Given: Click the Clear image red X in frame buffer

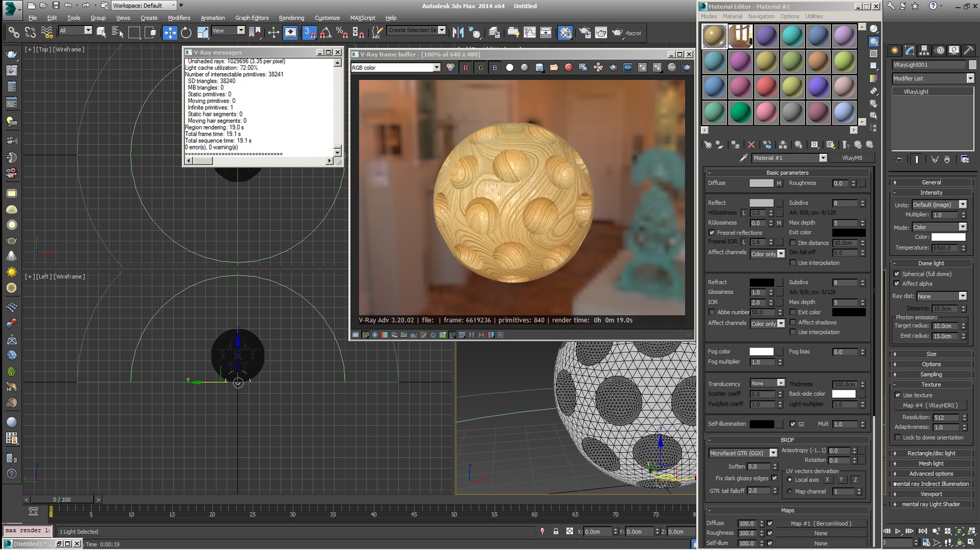Looking at the screenshot, I should pos(568,67).
